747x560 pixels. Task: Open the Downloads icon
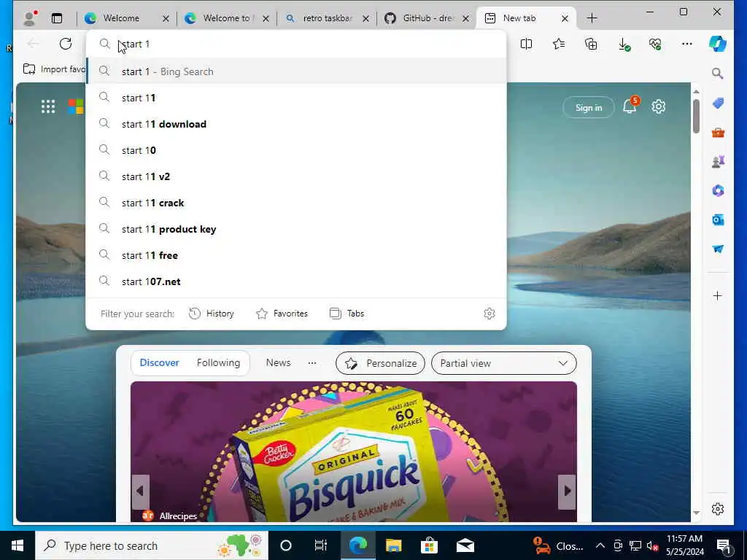(624, 44)
